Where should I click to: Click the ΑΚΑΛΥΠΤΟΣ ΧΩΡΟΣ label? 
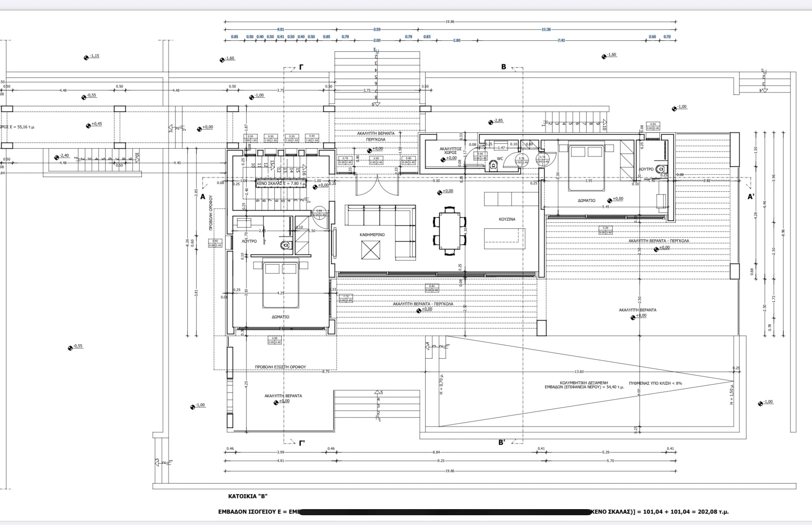coord(450,151)
